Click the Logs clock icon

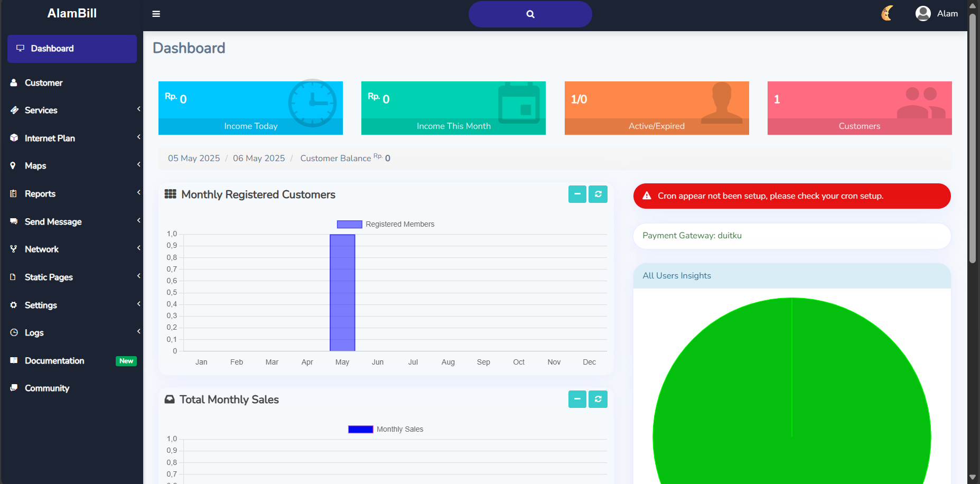tap(14, 332)
